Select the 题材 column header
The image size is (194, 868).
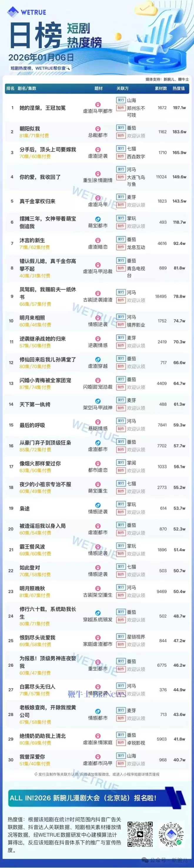click(98, 88)
